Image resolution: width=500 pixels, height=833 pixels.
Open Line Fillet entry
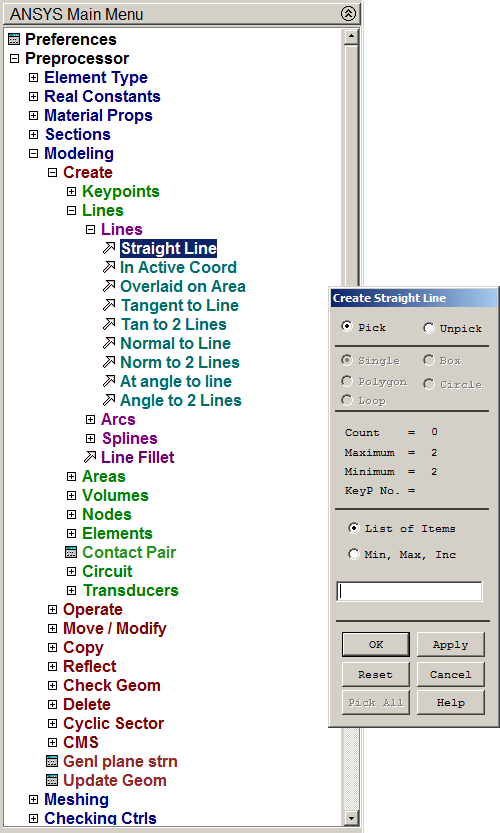point(138,457)
